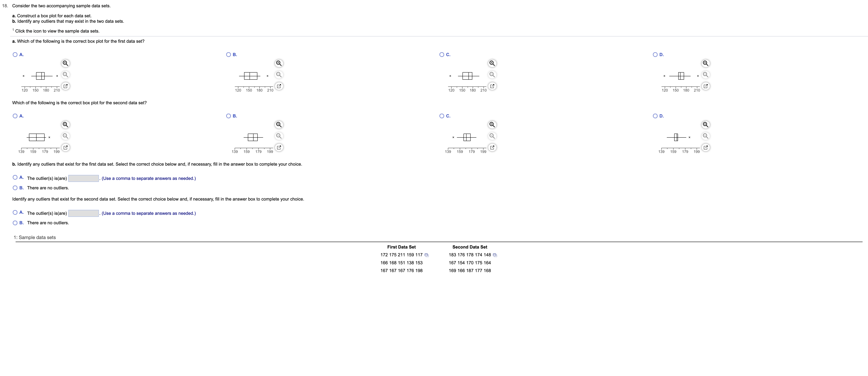Copy Second Data Set table icon

(x=495, y=255)
